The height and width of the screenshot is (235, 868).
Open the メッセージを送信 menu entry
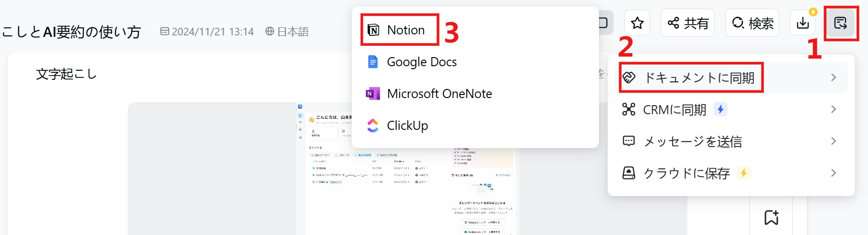(x=731, y=142)
